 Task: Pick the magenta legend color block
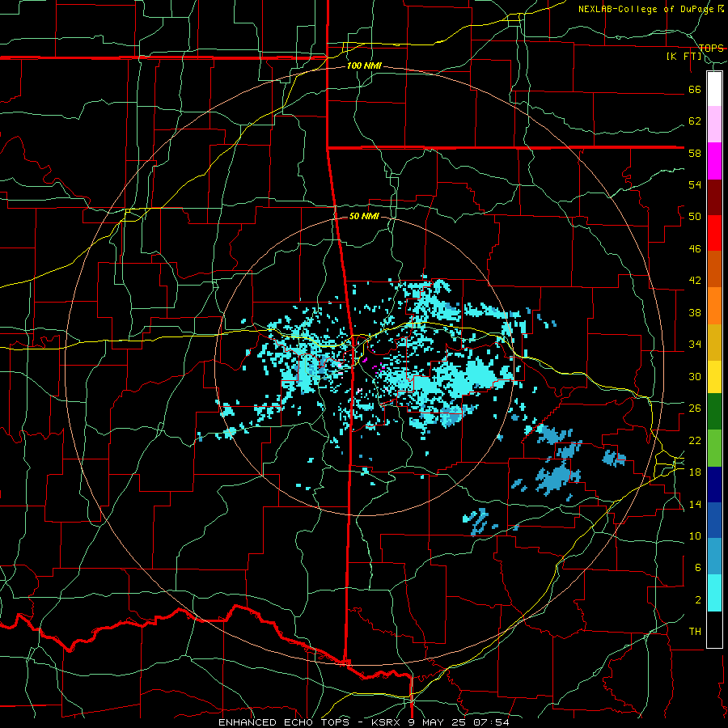[714, 161]
